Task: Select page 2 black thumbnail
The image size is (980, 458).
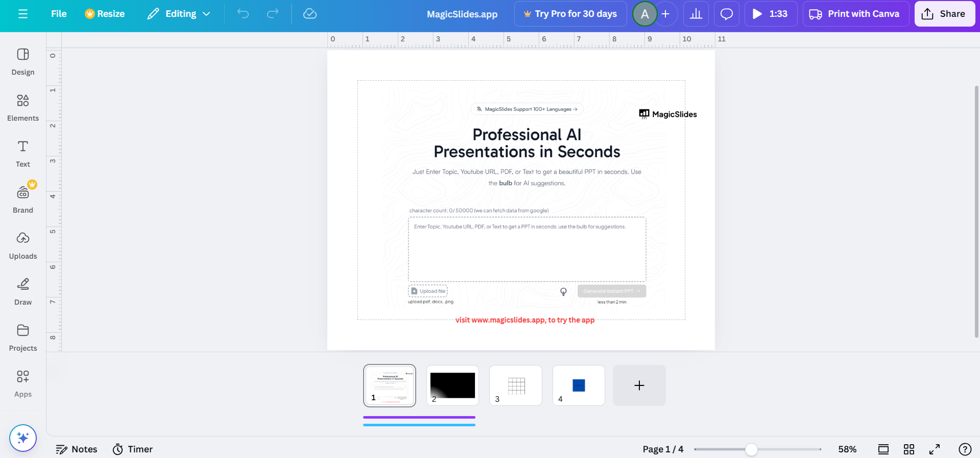Action: click(452, 385)
